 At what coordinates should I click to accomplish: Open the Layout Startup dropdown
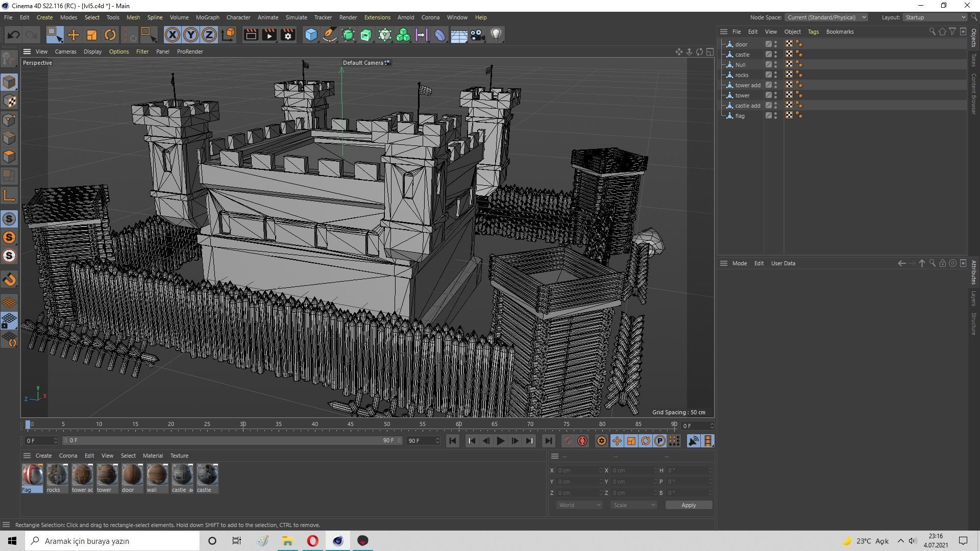tap(935, 17)
